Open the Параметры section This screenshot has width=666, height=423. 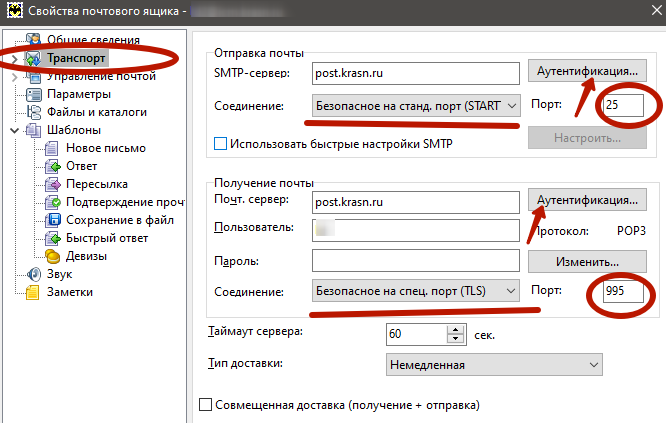click(x=78, y=94)
